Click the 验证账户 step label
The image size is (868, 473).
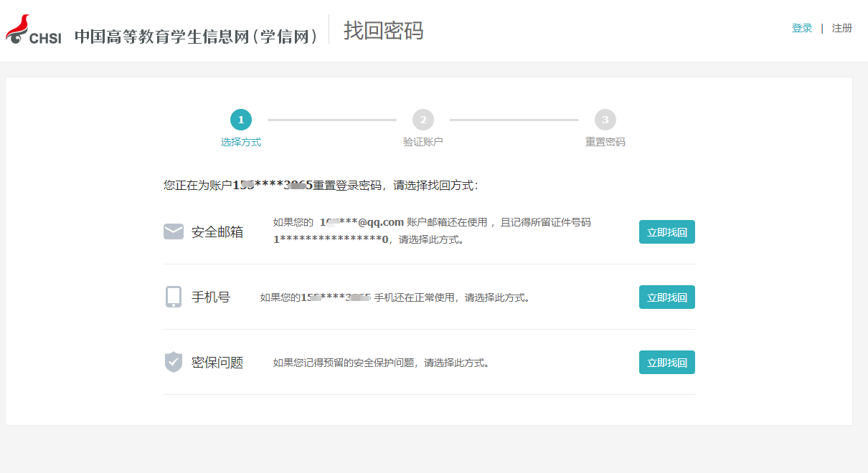pyautogui.click(x=423, y=142)
